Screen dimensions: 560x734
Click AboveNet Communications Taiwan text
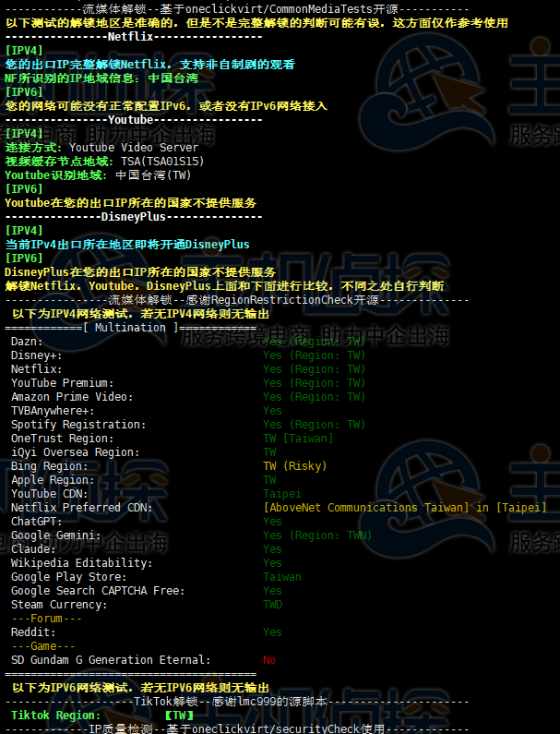(x=366, y=508)
